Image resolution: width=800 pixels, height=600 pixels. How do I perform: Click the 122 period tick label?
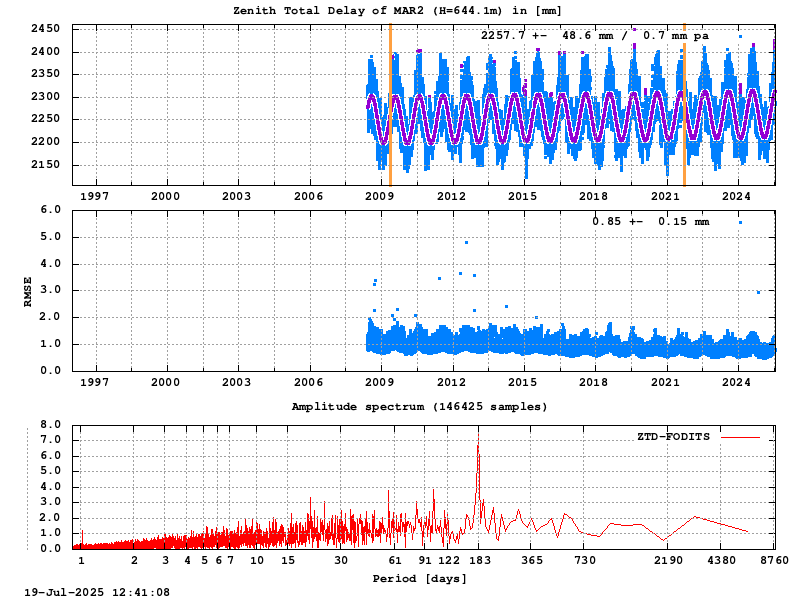pos(449,560)
